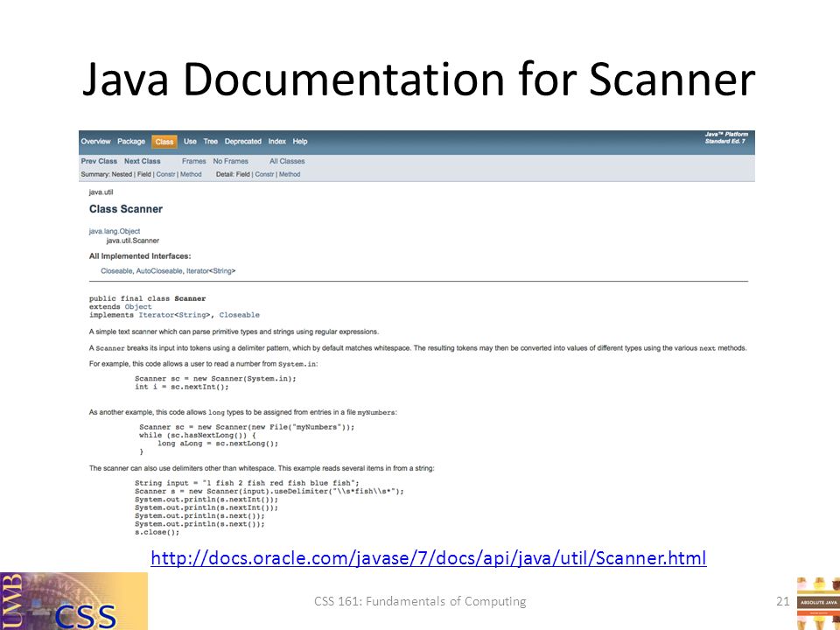This screenshot has width=840, height=630.
Task: Click the CSS 161: Fundamentals of Computing footer
Action: pyautogui.click(x=420, y=601)
